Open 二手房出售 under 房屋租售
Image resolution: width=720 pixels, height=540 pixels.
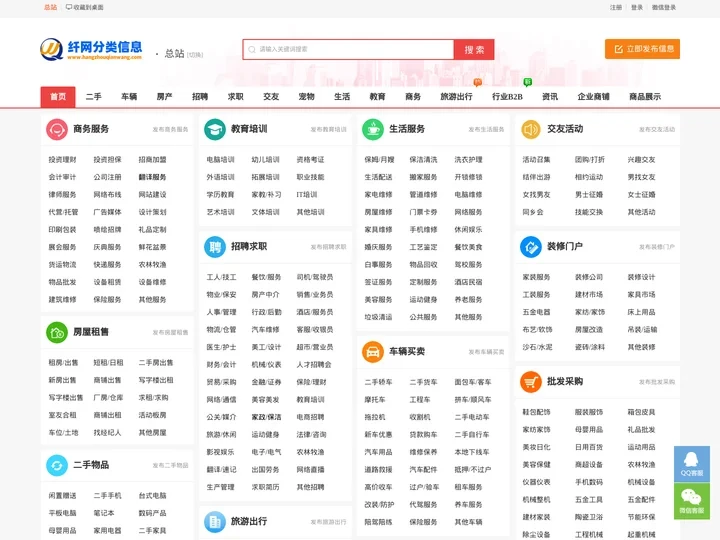[156, 363]
